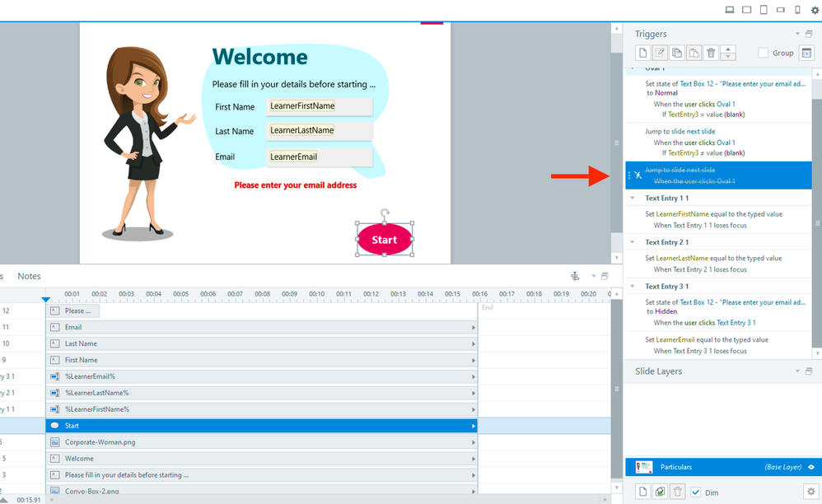Click the LearnerFirstName entry field
822x504 pixels.
coord(320,106)
